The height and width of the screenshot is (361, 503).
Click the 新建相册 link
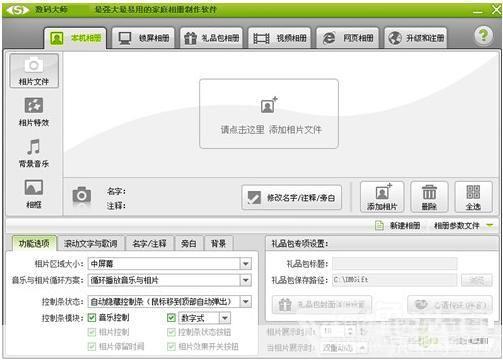(405, 226)
